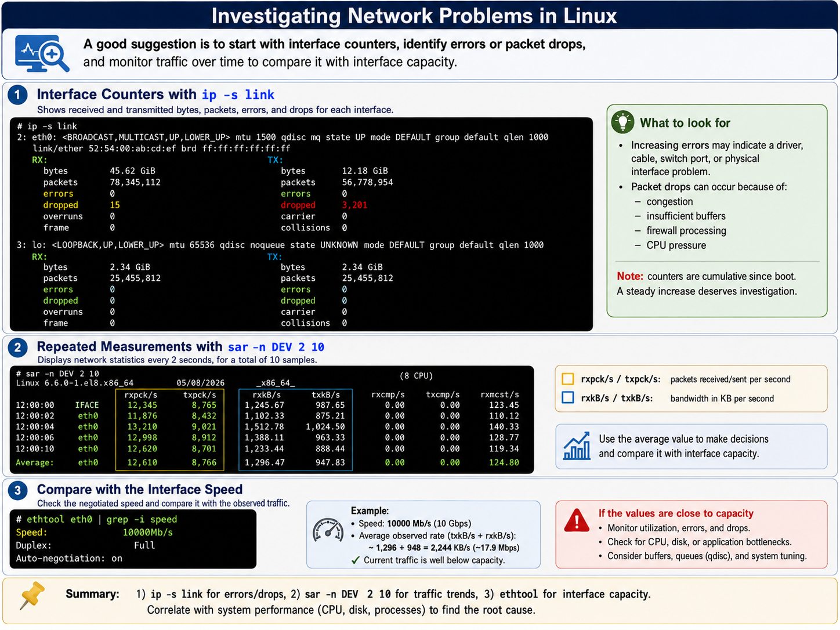Click the blue legend square for rxkB/s

coord(568,398)
